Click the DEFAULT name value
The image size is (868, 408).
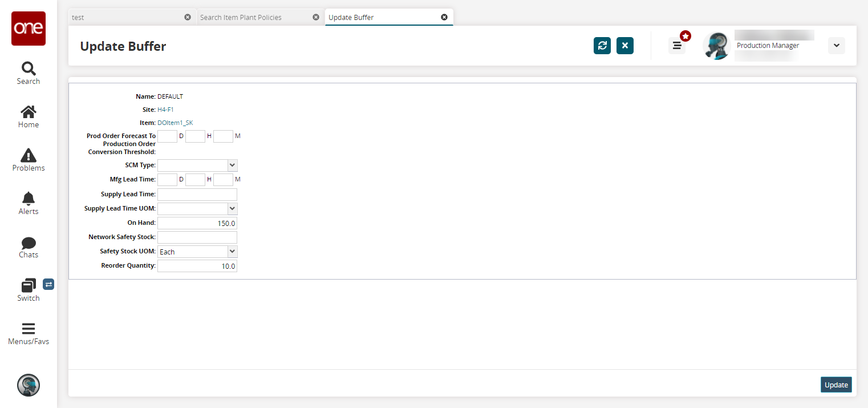(x=170, y=96)
